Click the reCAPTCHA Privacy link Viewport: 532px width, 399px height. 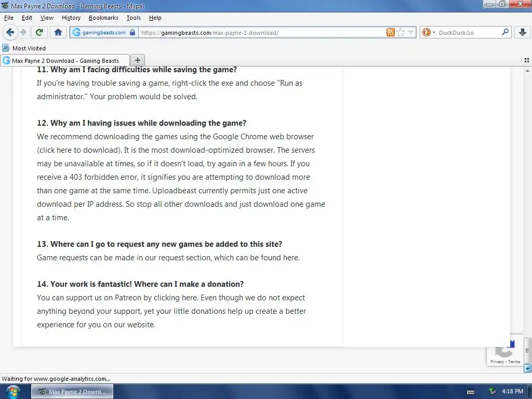coord(497,362)
